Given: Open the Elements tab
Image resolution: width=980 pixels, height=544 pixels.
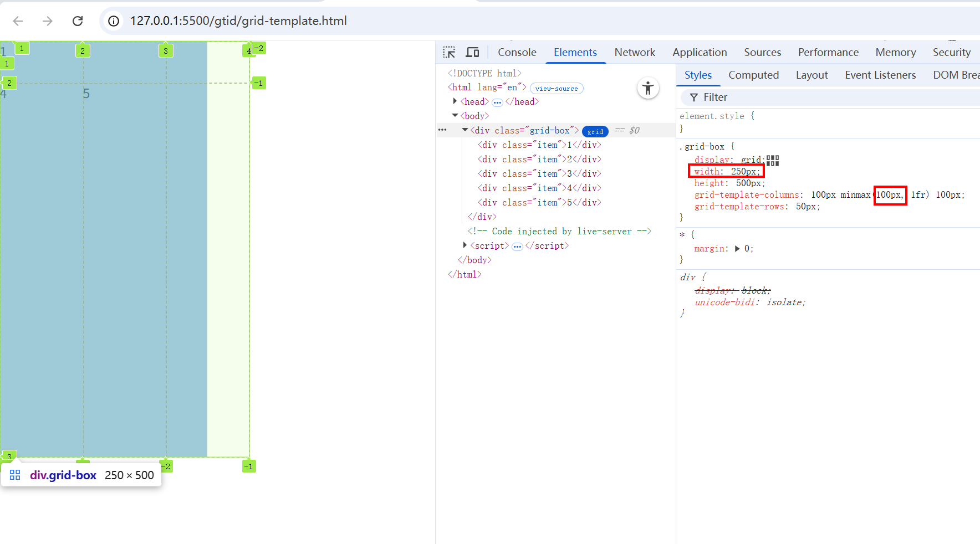Looking at the screenshot, I should click(575, 52).
